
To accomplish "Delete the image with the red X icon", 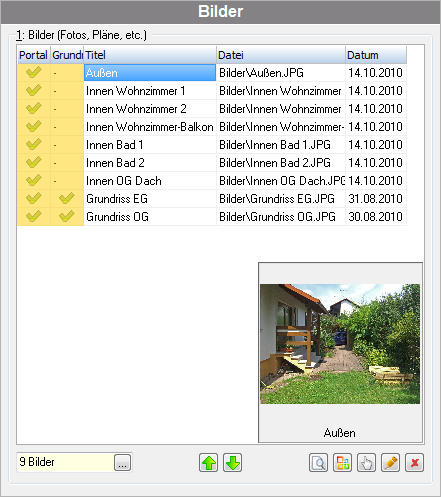I will (x=414, y=463).
